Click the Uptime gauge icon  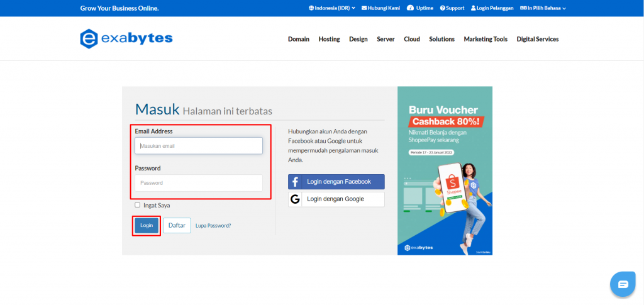[410, 8]
